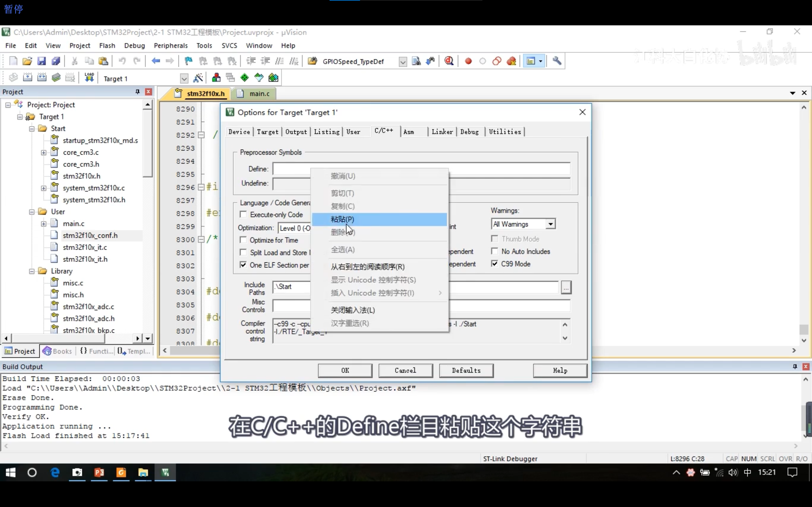The image size is (812, 507).
Task: Click the Download LOAD icon
Action: (x=89, y=78)
